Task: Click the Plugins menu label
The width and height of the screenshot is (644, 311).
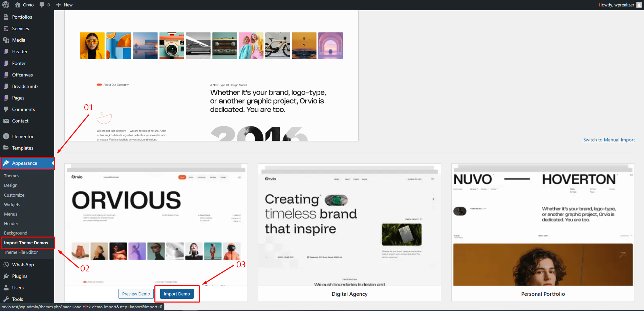Action: 20,276
